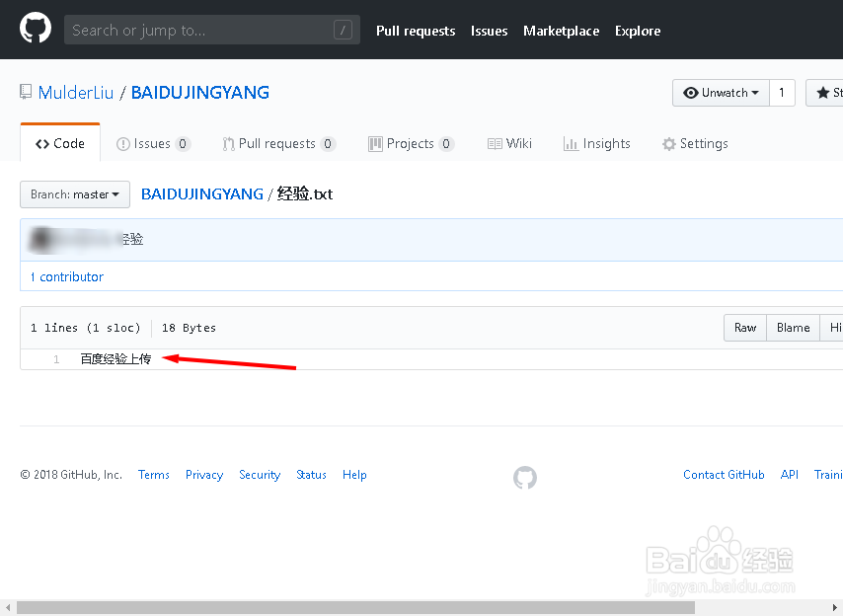The width and height of the screenshot is (843, 616).
Task: Click the Raw button
Action: (x=745, y=328)
